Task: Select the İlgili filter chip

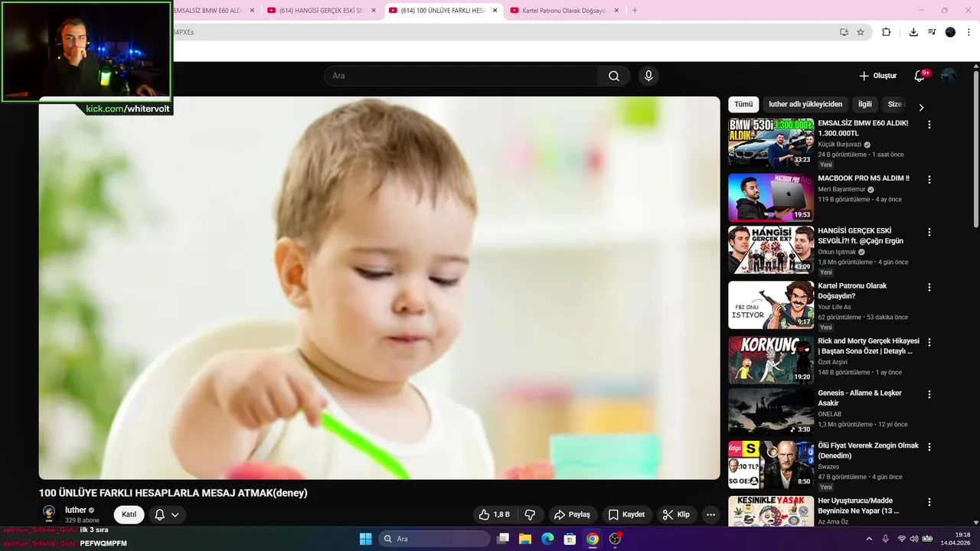Action: point(864,104)
